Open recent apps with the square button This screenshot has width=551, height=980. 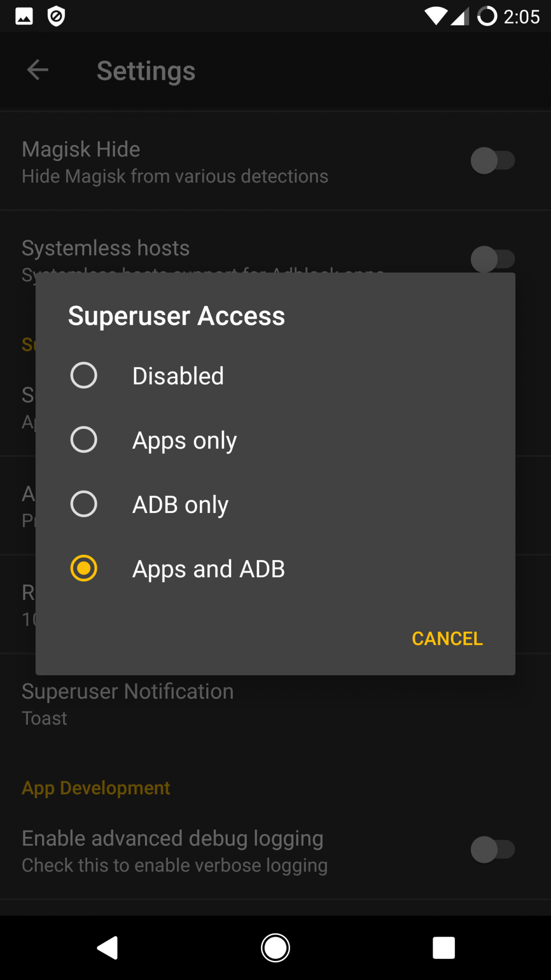(x=444, y=948)
